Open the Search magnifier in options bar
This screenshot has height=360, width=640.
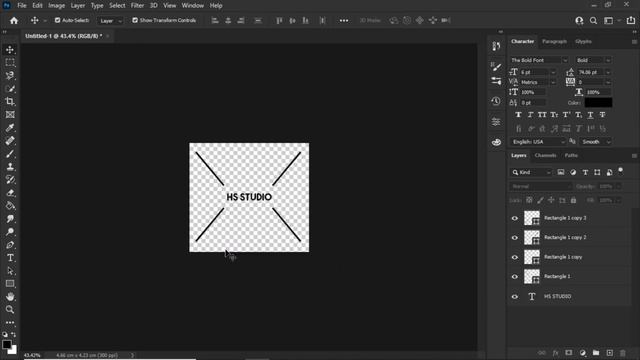point(593,20)
